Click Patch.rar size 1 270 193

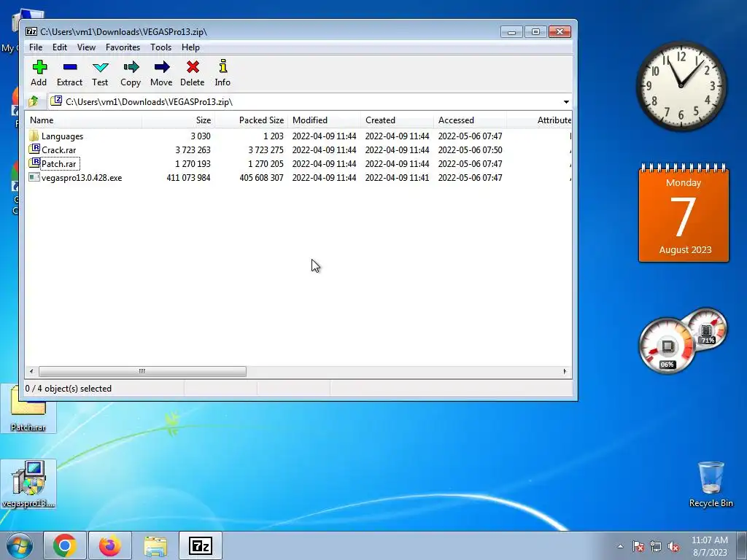(x=193, y=164)
